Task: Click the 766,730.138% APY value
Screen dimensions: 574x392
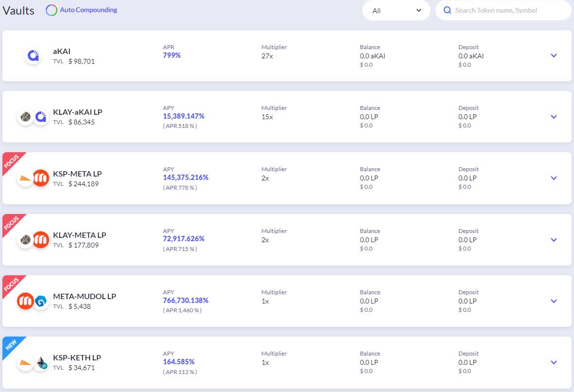Action: (186, 300)
